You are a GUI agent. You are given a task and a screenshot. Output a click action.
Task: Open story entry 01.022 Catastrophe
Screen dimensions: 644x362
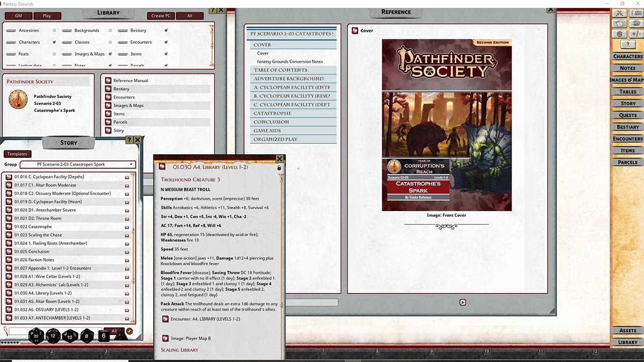(x=33, y=226)
